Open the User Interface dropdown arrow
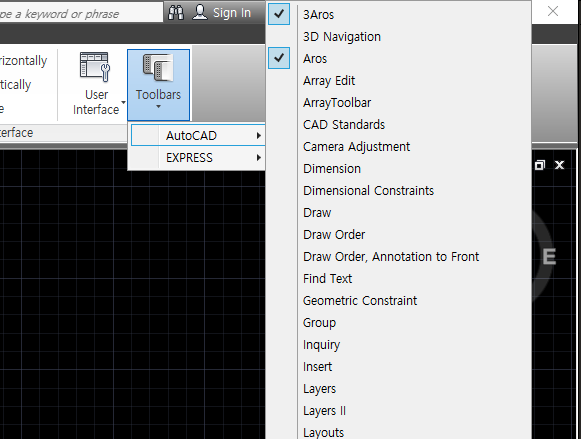Viewport: 581px width, 439px height. click(x=123, y=102)
